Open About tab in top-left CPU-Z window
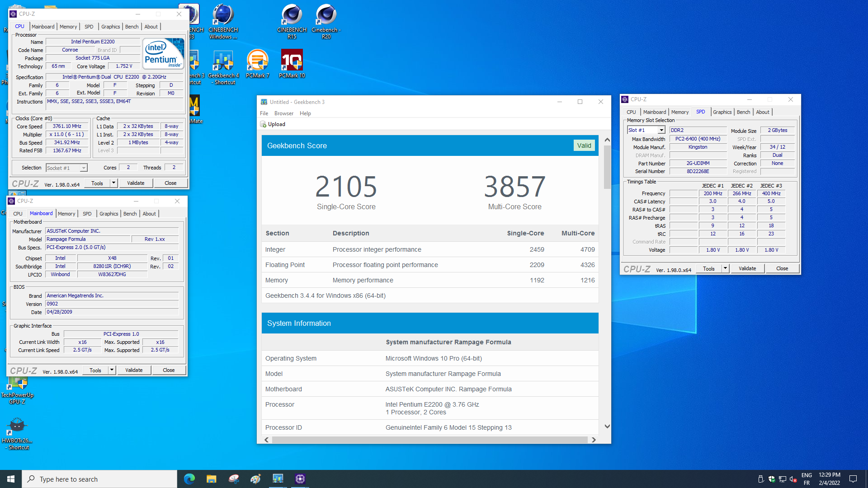This screenshot has width=868, height=488. click(151, 27)
